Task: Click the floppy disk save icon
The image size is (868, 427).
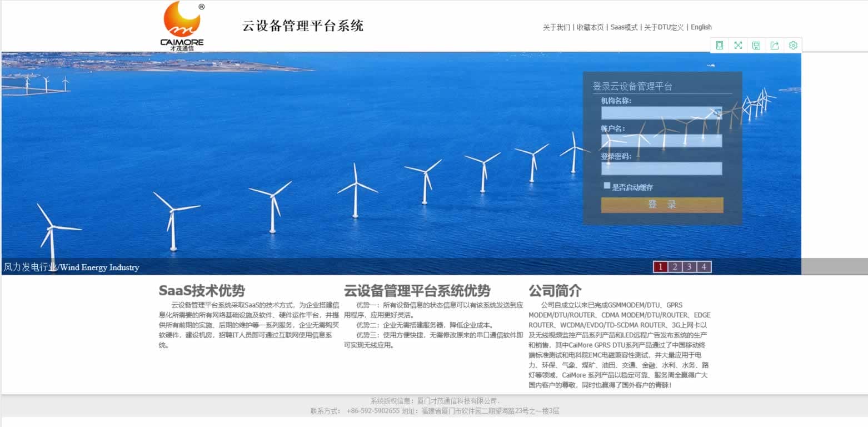Action: click(756, 46)
